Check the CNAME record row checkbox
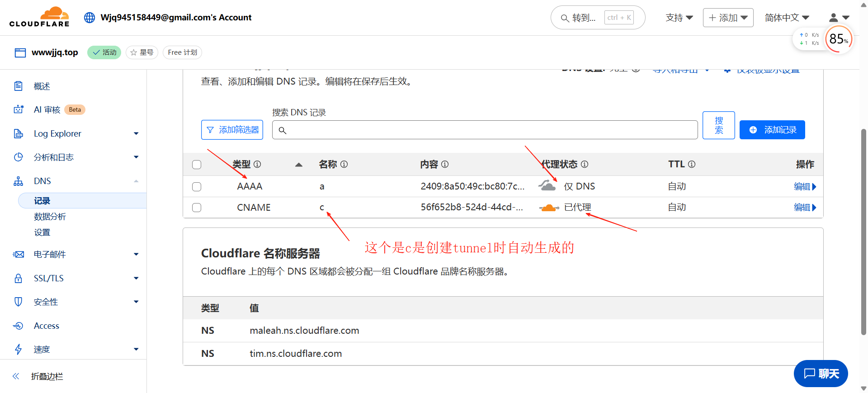The width and height of the screenshot is (868, 393). [197, 208]
